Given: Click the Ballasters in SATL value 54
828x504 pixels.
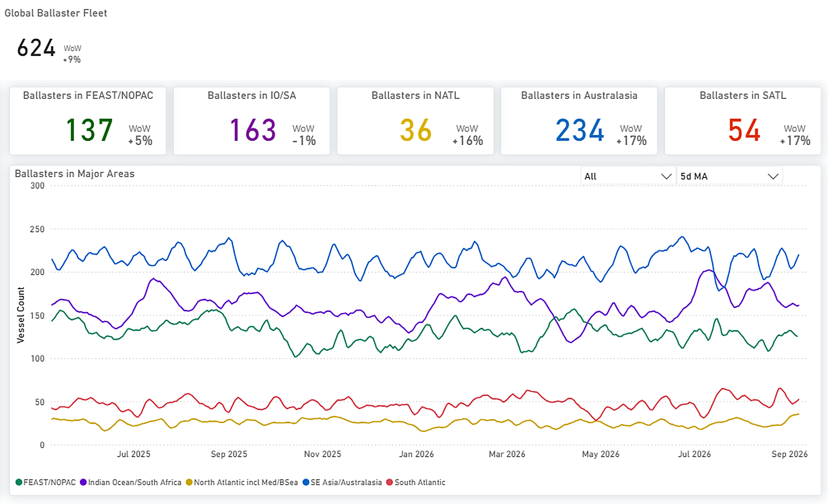Looking at the screenshot, I should (744, 130).
